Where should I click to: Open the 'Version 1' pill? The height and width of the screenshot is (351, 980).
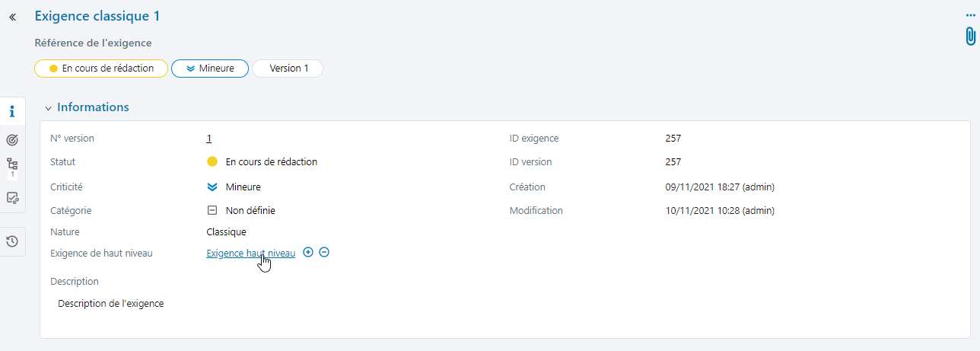pyautogui.click(x=288, y=69)
